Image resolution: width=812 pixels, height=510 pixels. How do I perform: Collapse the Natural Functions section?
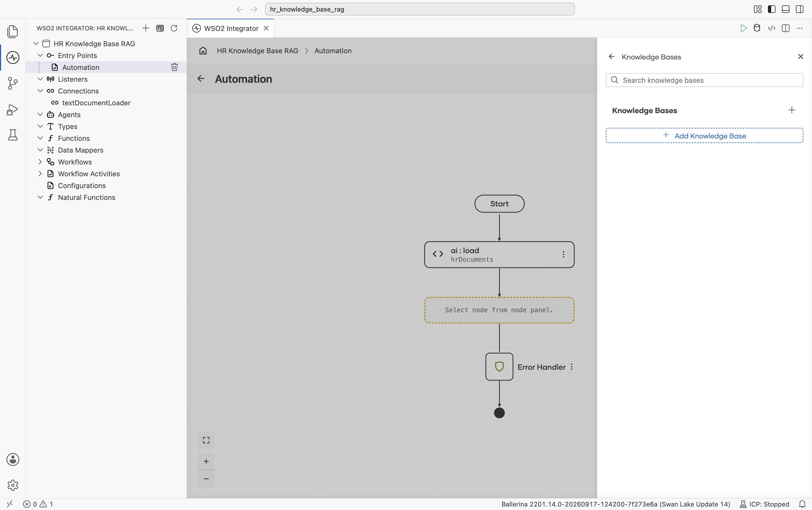[x=40, y=197]
